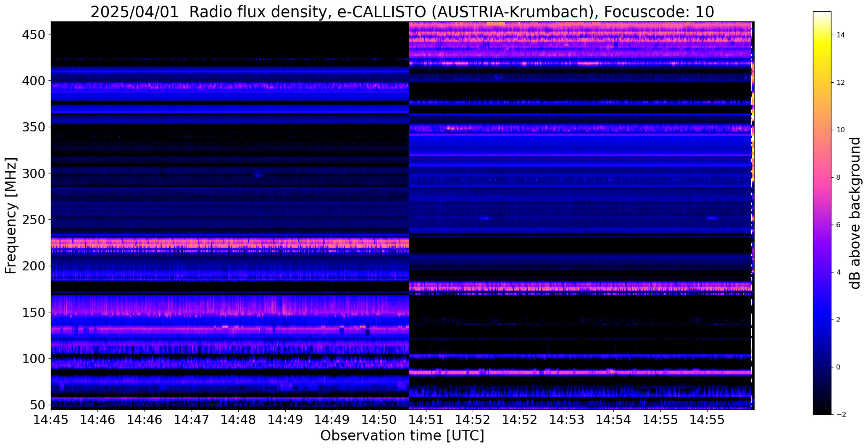The image size is (868, 448).
Task: Select the 14:54 time tick label
Action: coord(613,419)
